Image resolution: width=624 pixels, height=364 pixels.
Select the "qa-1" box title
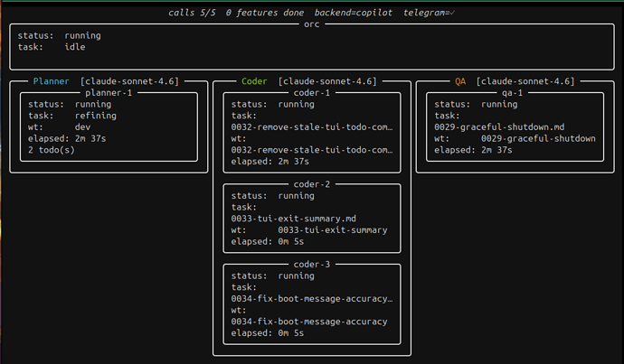click(512, 93)
